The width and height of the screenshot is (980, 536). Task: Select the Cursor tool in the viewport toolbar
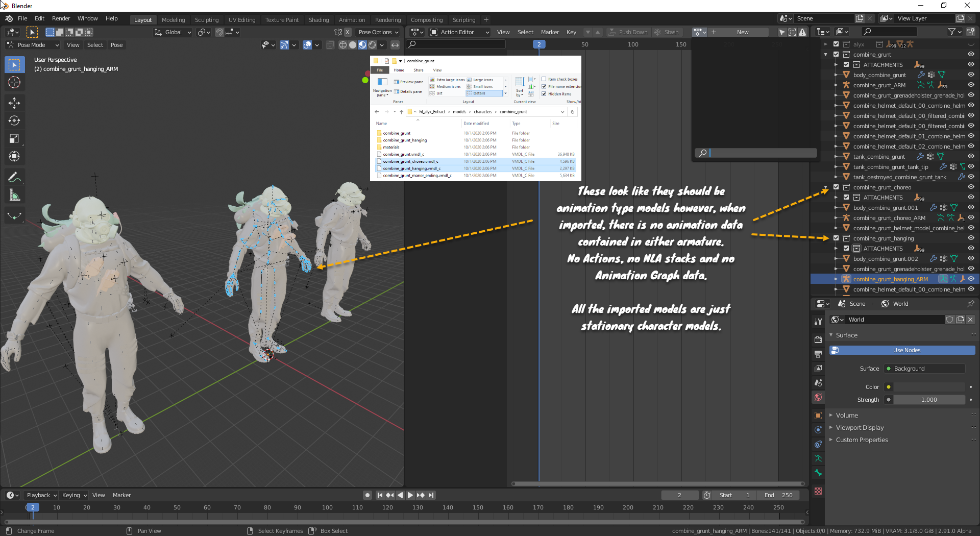pos(14,83)
